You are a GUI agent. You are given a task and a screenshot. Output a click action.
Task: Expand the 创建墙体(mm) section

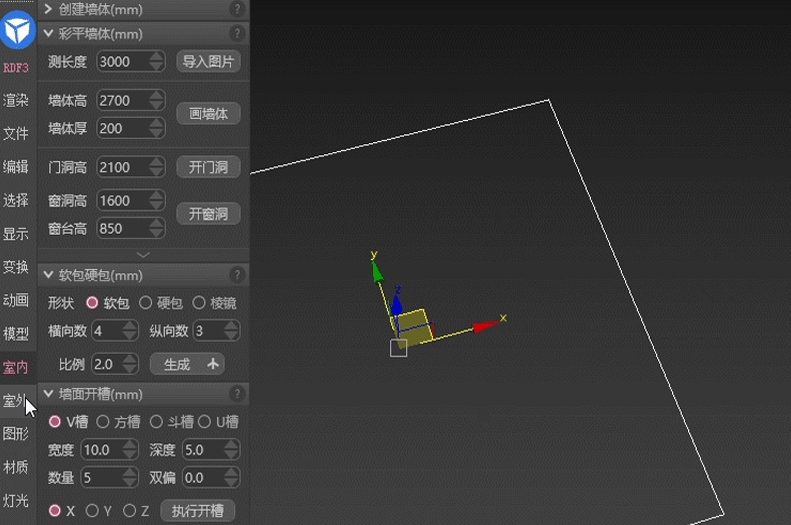pyautogui.click(x=48, y=9)
